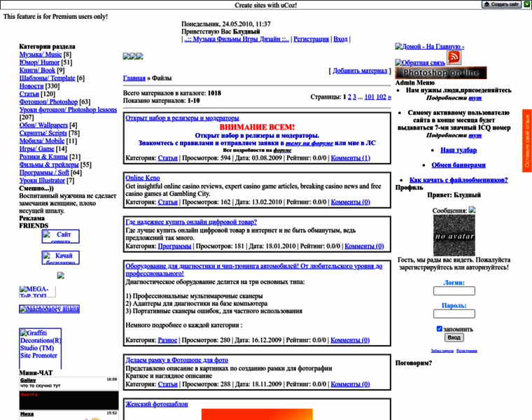Go to page 102 of the catalog
Viewport: 532px width, 420px height.
click(x=381, y=97)
